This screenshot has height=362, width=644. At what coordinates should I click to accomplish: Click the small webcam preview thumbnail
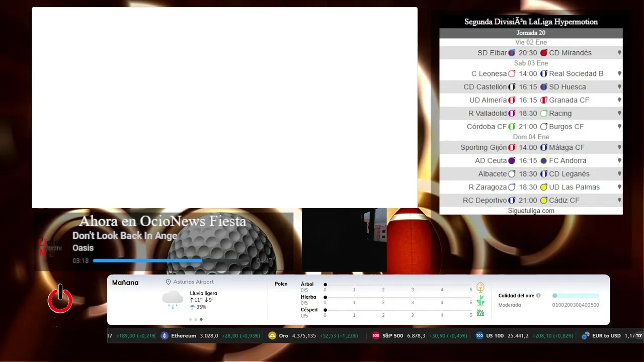click(x=344, y=240)
